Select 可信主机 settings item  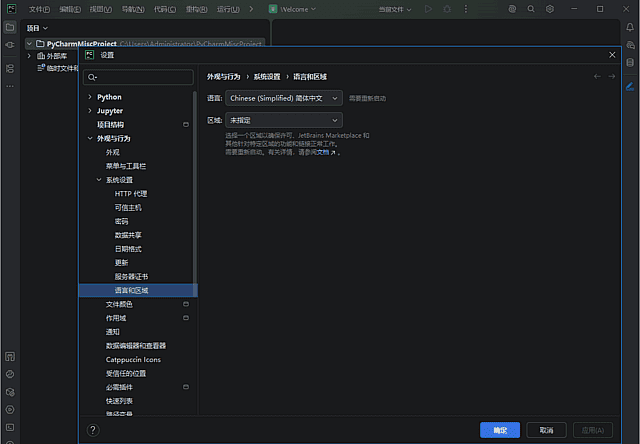point(128,207)
